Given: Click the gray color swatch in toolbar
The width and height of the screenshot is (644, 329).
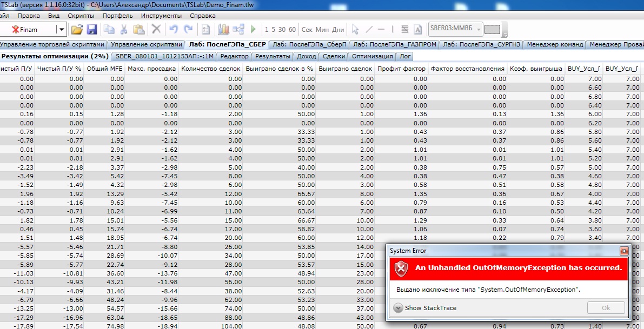Looking at the screenshot, I should point(492,30).
